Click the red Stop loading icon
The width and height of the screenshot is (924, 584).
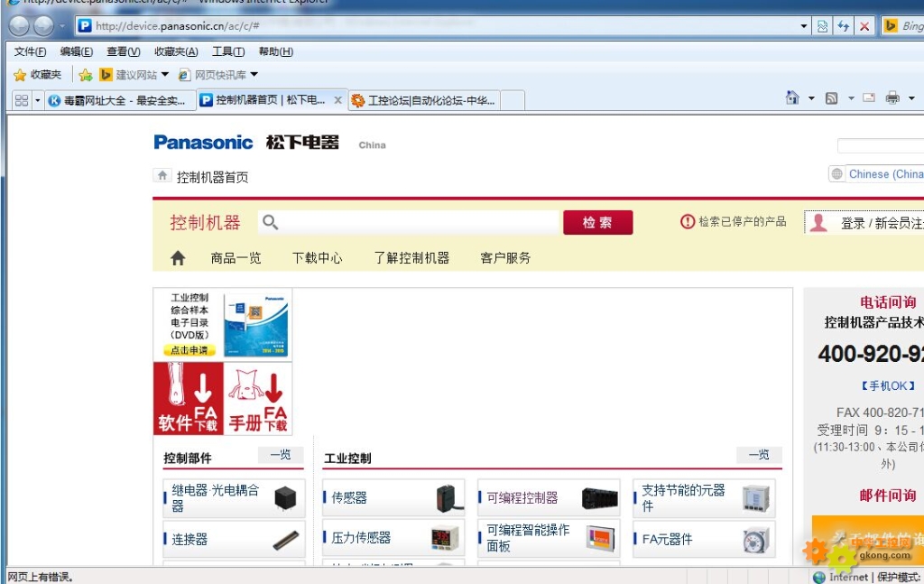point(864,26)
